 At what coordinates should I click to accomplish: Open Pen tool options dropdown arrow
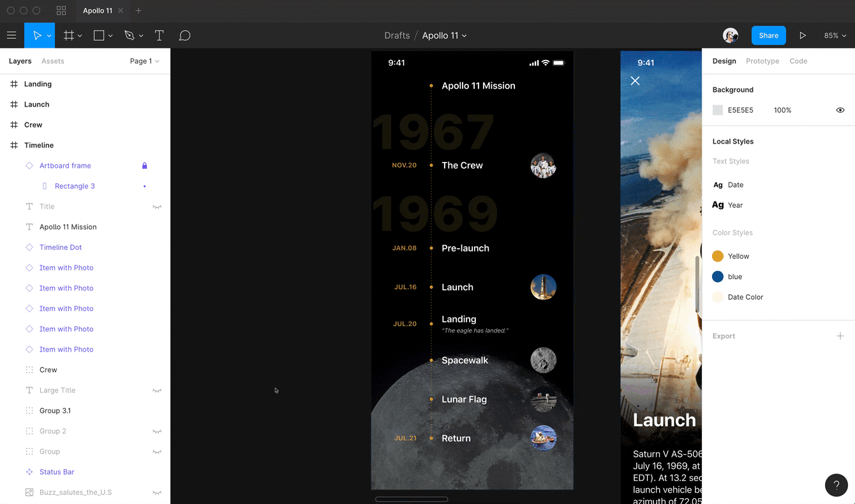141,36
